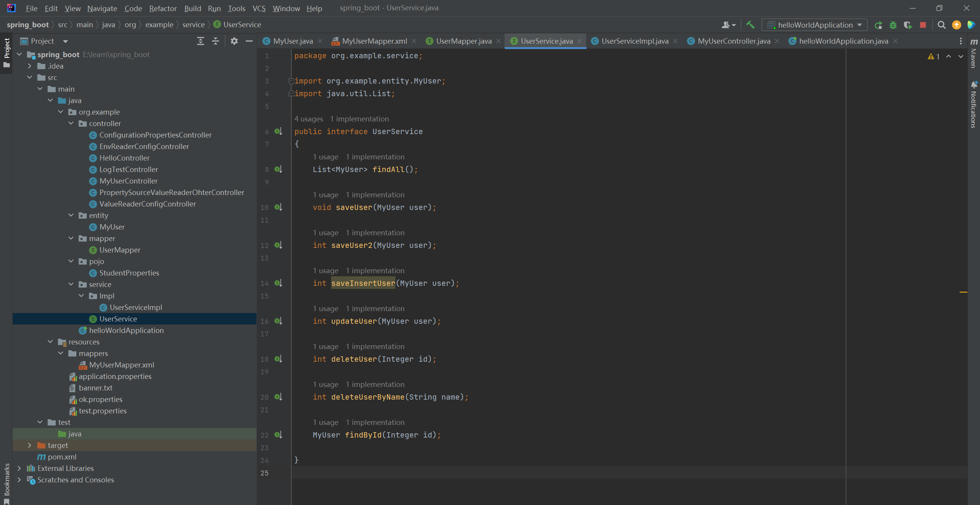
Task: Open the Refactor menu
Action: click(x=163, y=8)
